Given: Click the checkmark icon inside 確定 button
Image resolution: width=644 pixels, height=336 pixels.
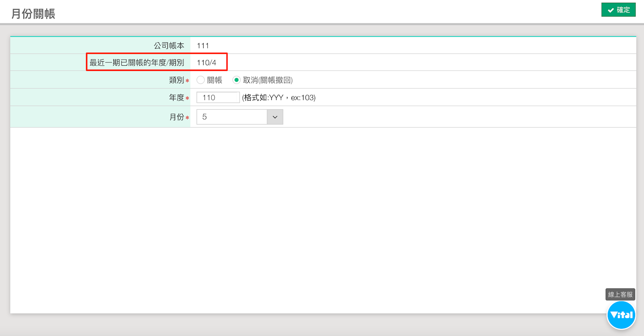Looking at the screenshot, I should [611, 10].
